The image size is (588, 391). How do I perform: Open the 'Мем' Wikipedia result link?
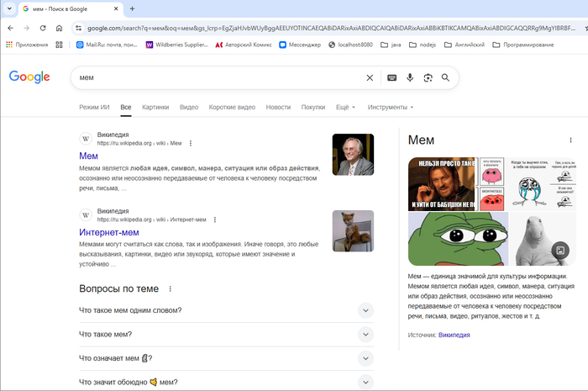pyautogui.click(x=88, y=156)
